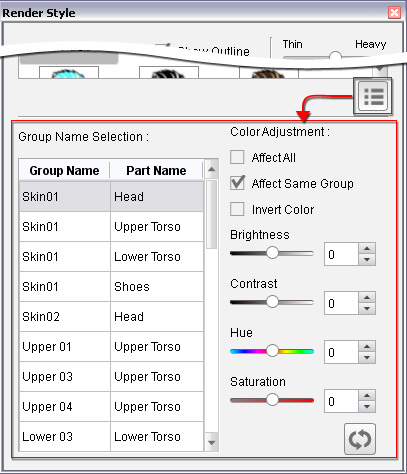
Task: Click the Brightness value field
Action: (x=341, y=254)
